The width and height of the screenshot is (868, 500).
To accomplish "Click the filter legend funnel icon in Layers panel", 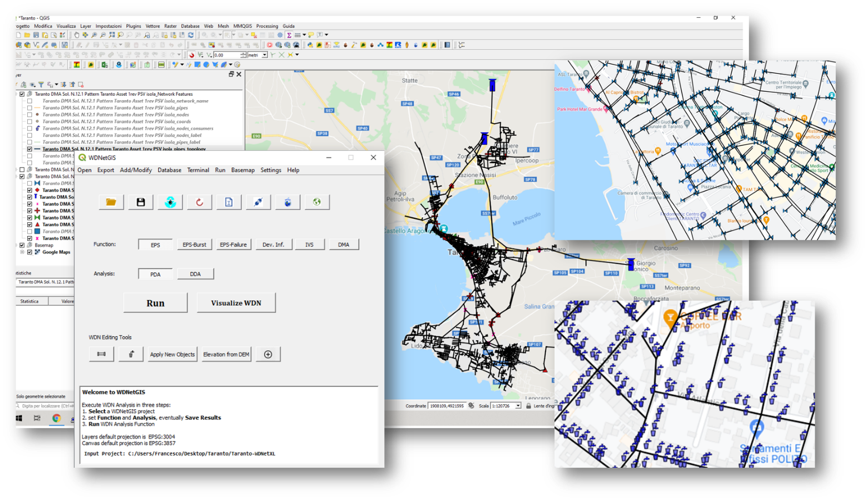I will tap(41, 85).
